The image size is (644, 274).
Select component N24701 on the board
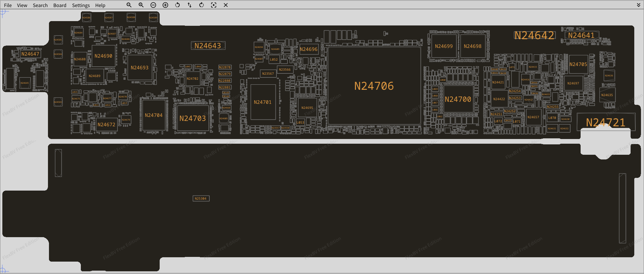pos(263,102)
